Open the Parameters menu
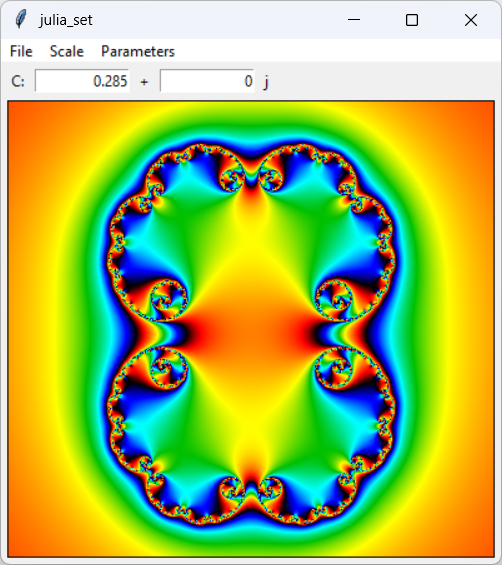 pos(138,51)
